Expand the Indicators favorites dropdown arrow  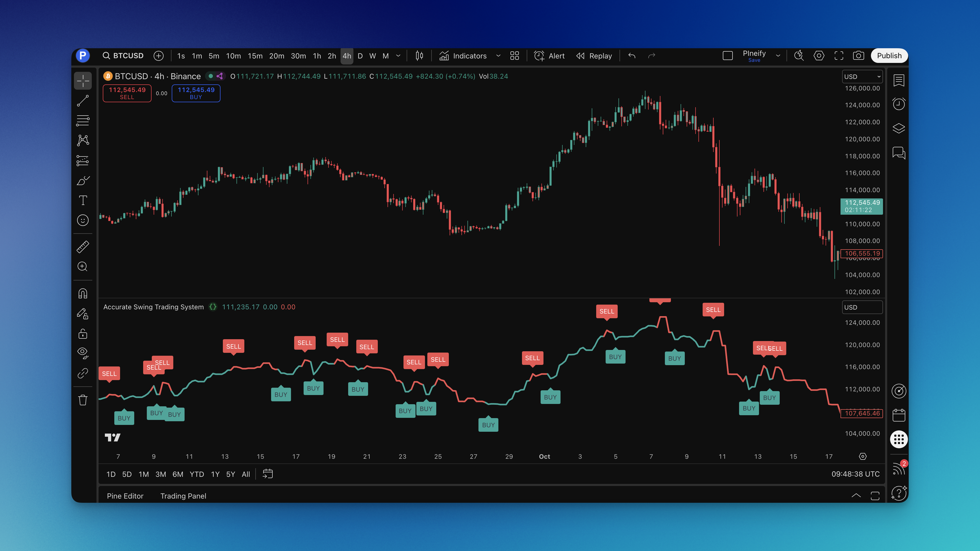[x=498, y=56]
